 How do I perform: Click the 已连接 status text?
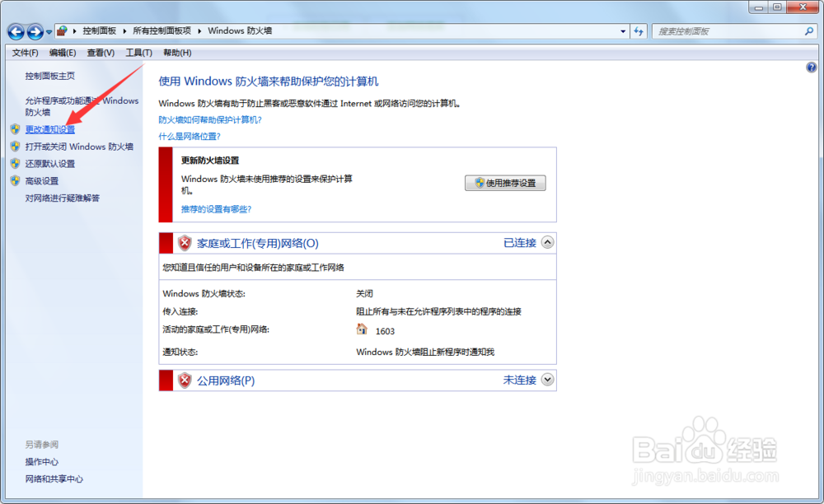pyautogui.click(x=520, y=243)
